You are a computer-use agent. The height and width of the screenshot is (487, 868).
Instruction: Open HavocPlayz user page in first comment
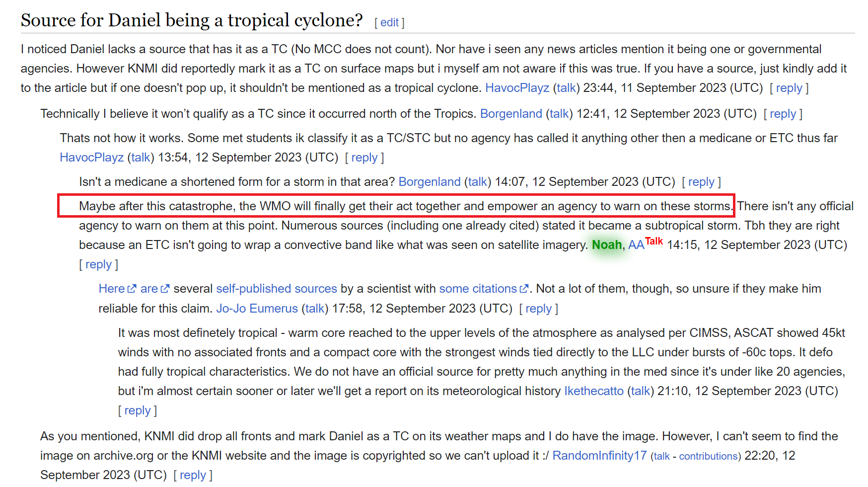[517, 88]
